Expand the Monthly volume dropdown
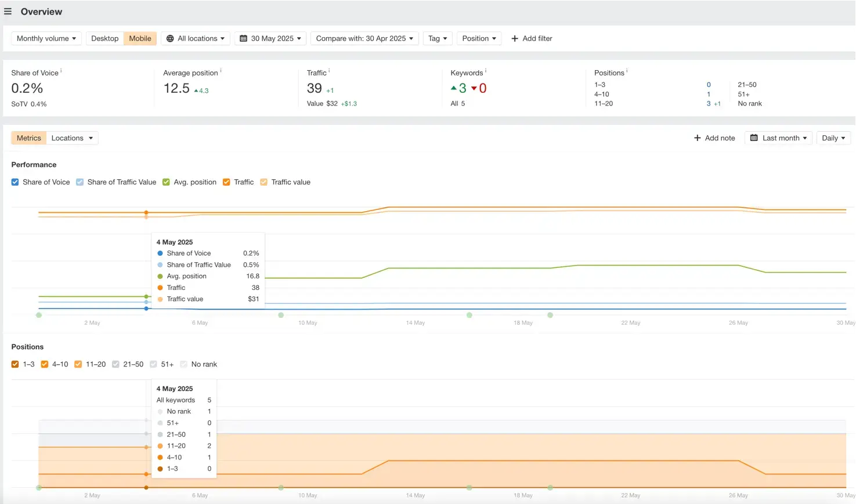This screenshot has width=856, height=504. tap(46, 39)
